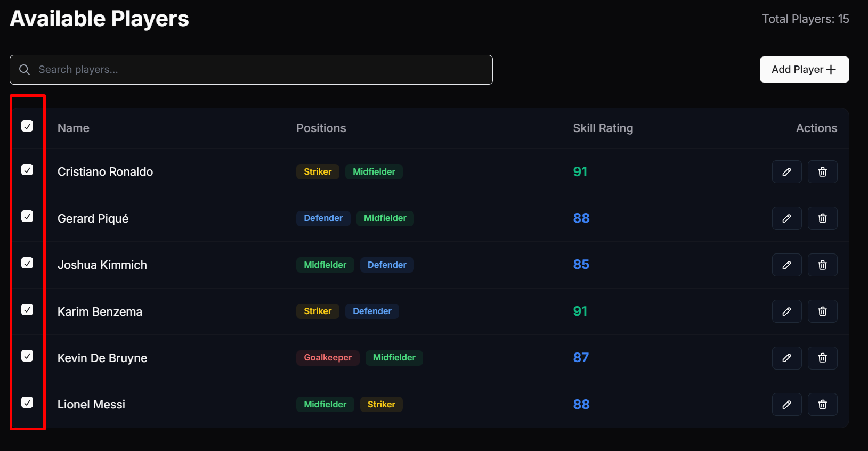
Task: Select the name Cristiano Ronaldo
Action: click(106, 171)
